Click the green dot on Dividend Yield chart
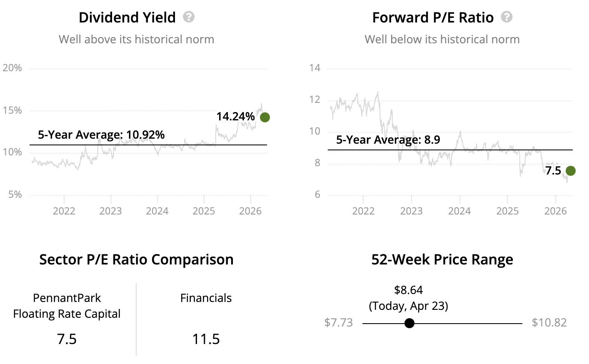589x364 pixels. tap(265, 117)
